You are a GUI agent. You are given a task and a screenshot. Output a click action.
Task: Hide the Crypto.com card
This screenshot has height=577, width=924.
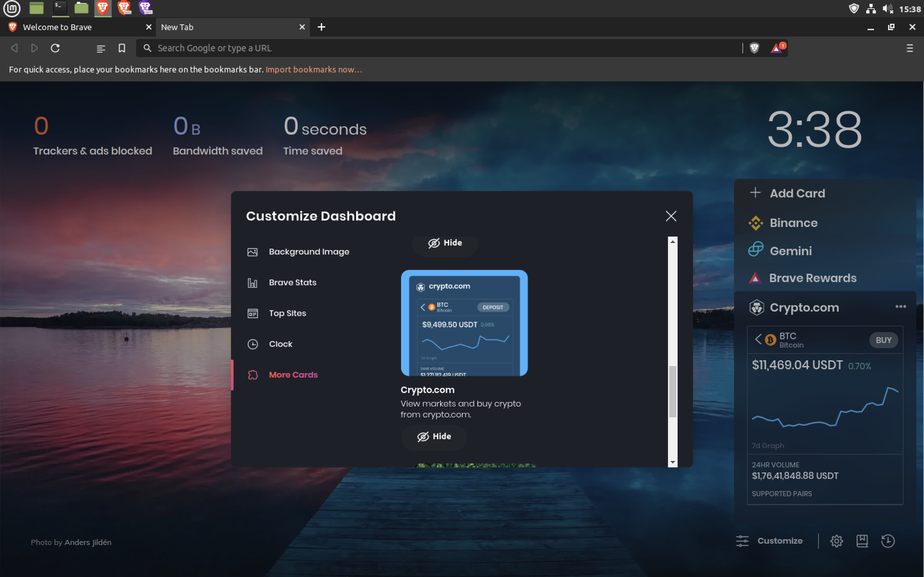[434, 437]
